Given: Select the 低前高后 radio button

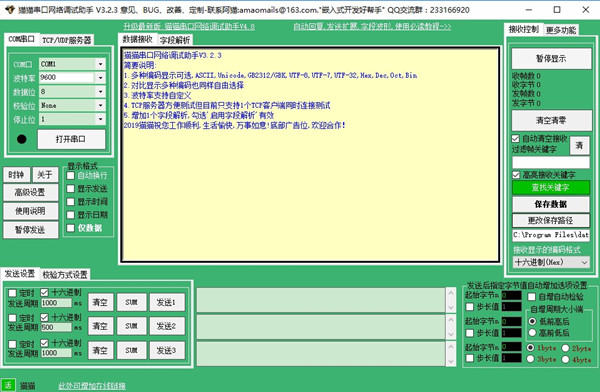Looking at the screenshot, I should pyautogui.click(x=532, y=321).
